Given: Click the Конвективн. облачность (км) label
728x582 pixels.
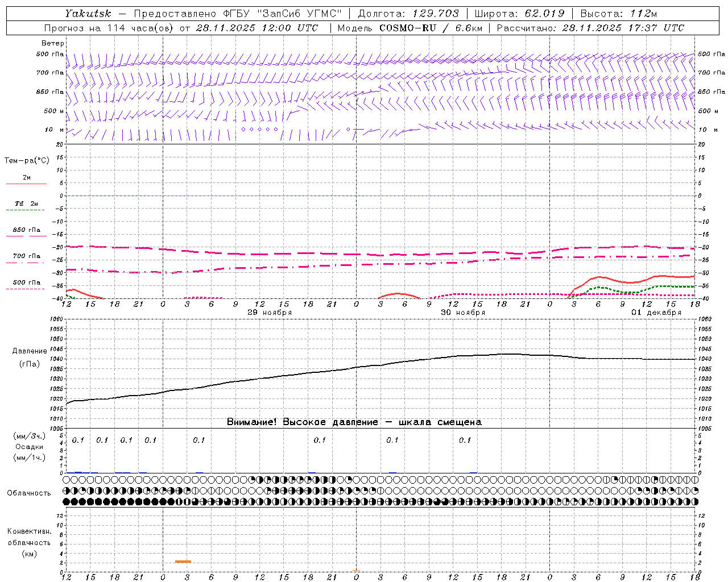Looking at the screenshot, I should (29, 542).
